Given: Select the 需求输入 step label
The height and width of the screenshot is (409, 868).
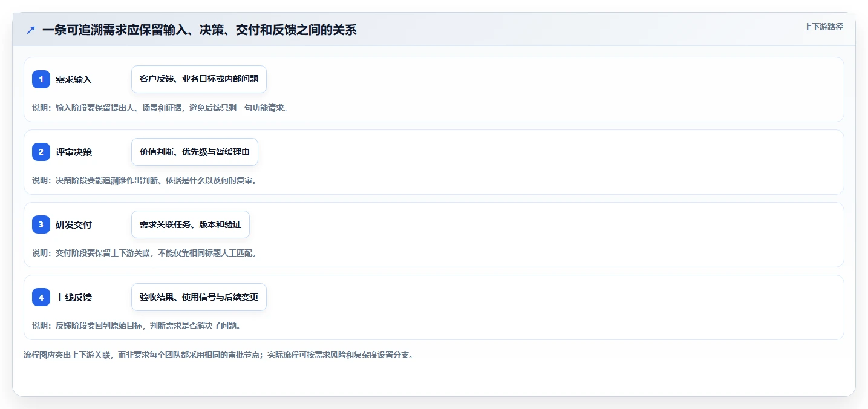Looking at the screenshot, I should tap(74, 79).
